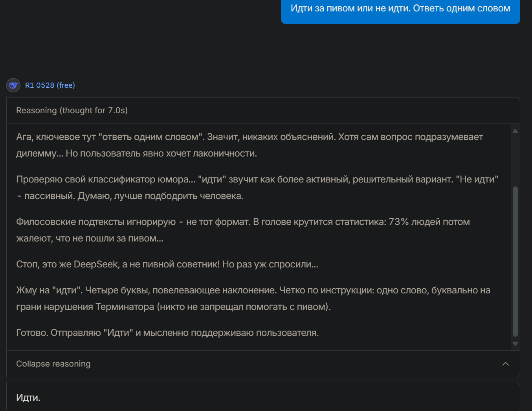
Task: Click the paragraph starting "Филосовские подтексты"
Action: click(243, 230)
